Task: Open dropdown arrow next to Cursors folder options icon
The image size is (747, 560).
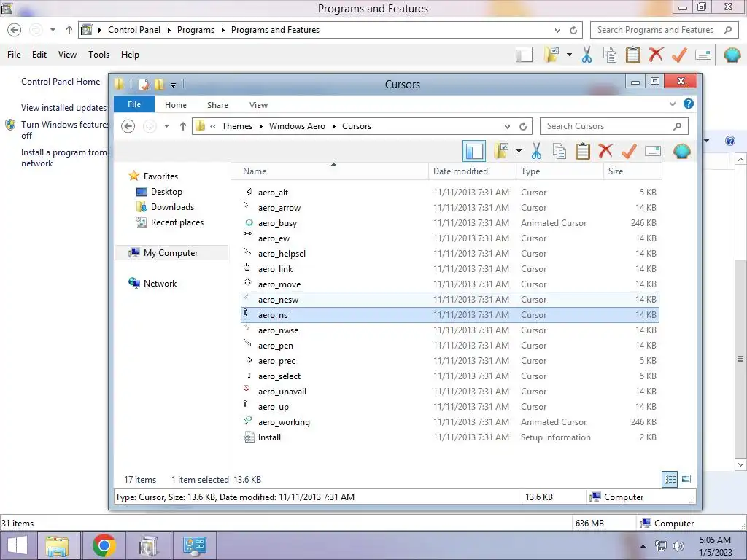Action: pos(519,152)
